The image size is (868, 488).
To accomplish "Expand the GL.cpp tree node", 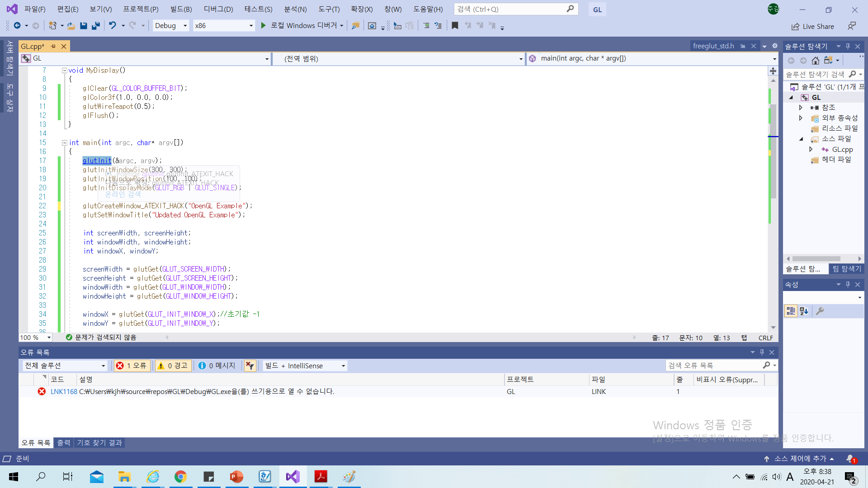I will click(811, 149).
